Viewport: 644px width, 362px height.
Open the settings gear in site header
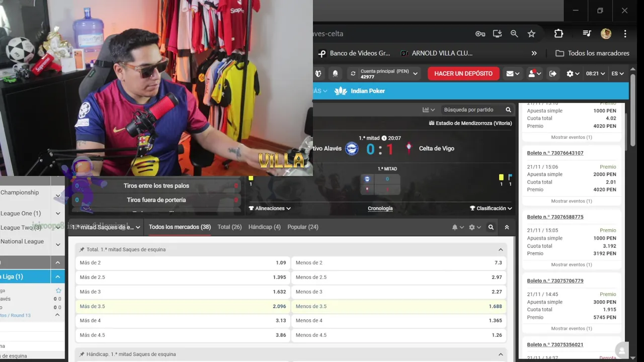[x=573, y=73]
